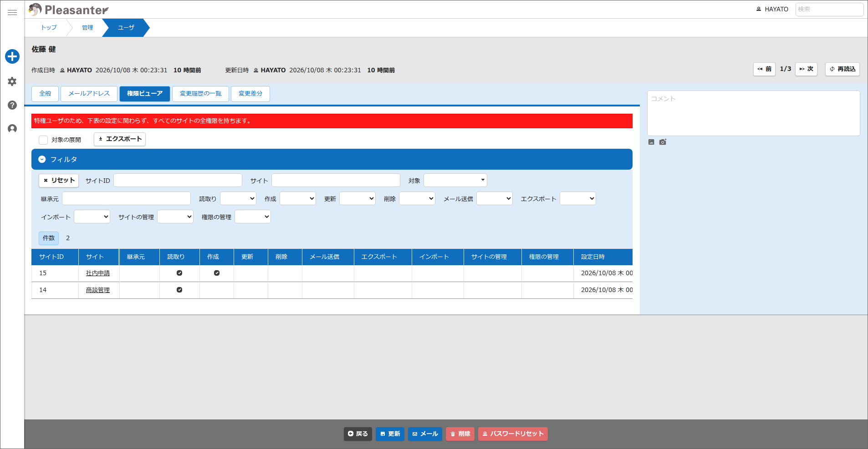Image resolution: width=868 pixels, height=449 pixels.
Task: Switch to the 変更履歴の一覧 tab
Action: [200, 94]
